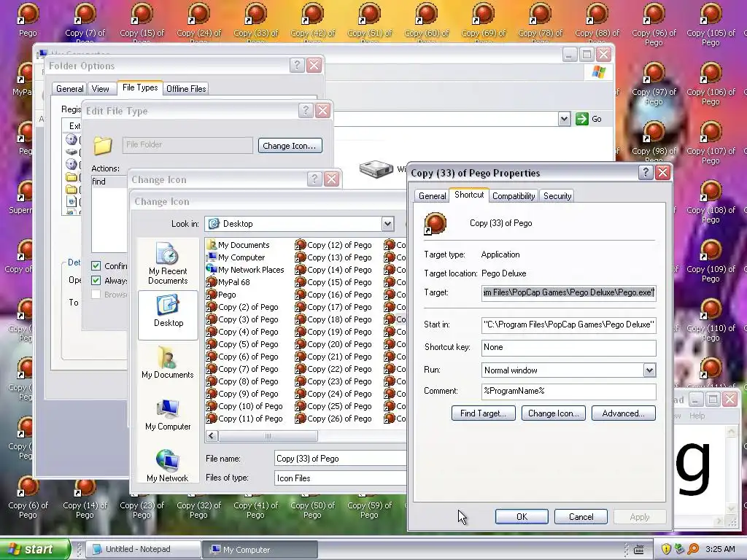Click the File name field
Viewport: 747px width, 560px height.
[x=340, y=459]
